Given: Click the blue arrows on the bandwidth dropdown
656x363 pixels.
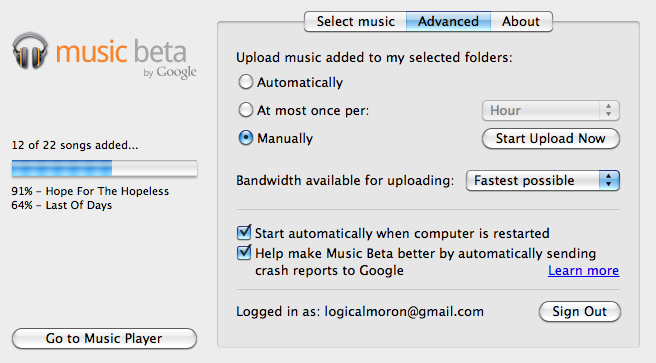Looking at the screenshot, I should pos(609,180).
